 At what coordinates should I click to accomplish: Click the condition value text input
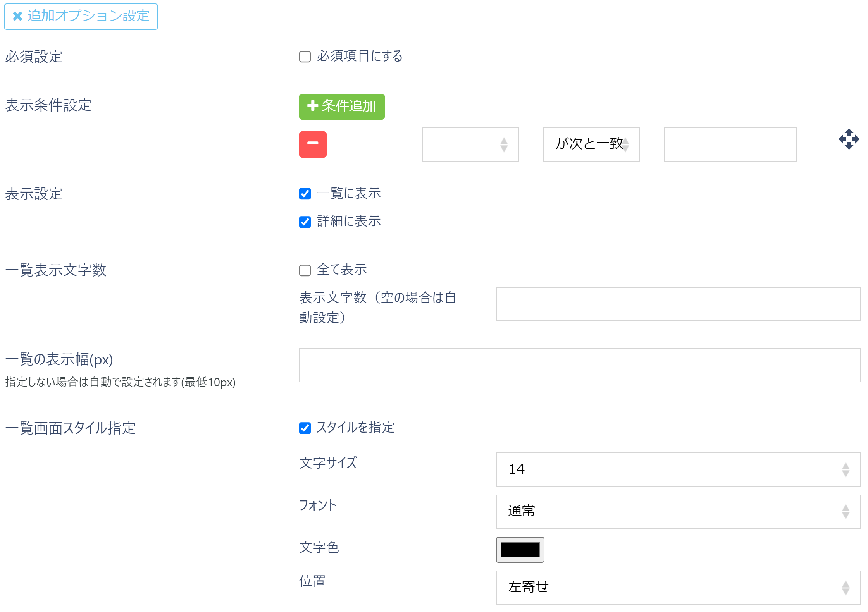[730, 144]
